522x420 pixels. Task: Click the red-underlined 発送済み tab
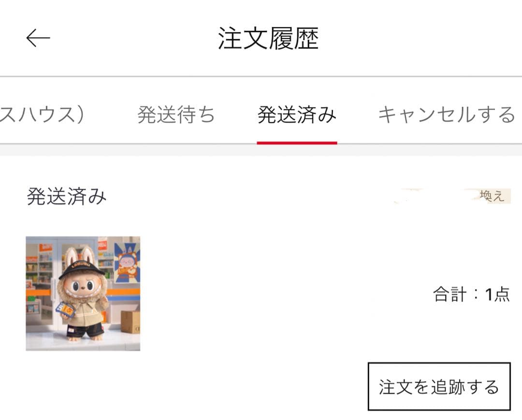click(297, 115)
